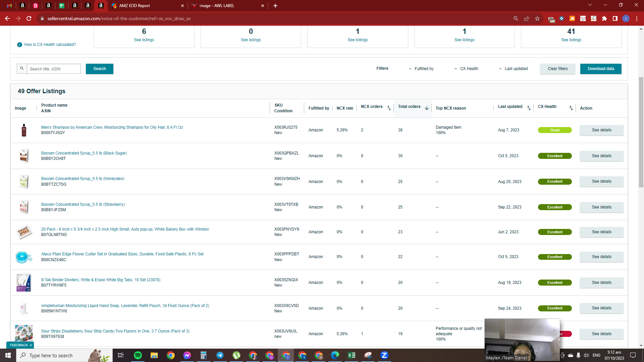Open Excel from the taskbar
Image resolution: width=644 pixels, height=362 pixels.
pyautogui.click(x=352, y=355)
